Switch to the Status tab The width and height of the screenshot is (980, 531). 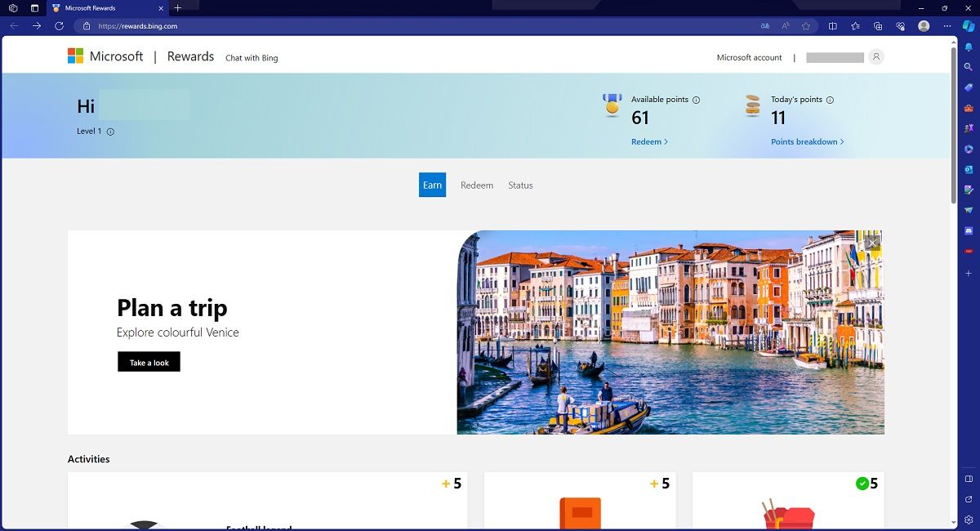(520, 185)
